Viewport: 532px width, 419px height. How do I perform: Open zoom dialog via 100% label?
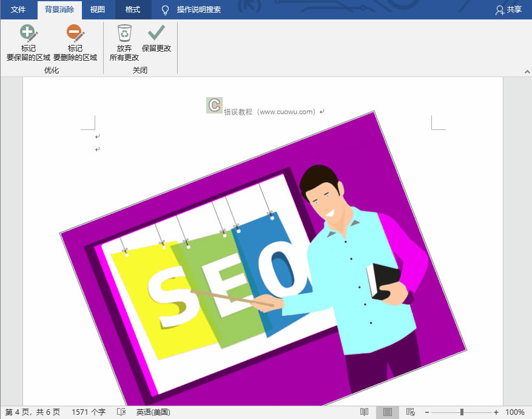[x=514, y=412]
